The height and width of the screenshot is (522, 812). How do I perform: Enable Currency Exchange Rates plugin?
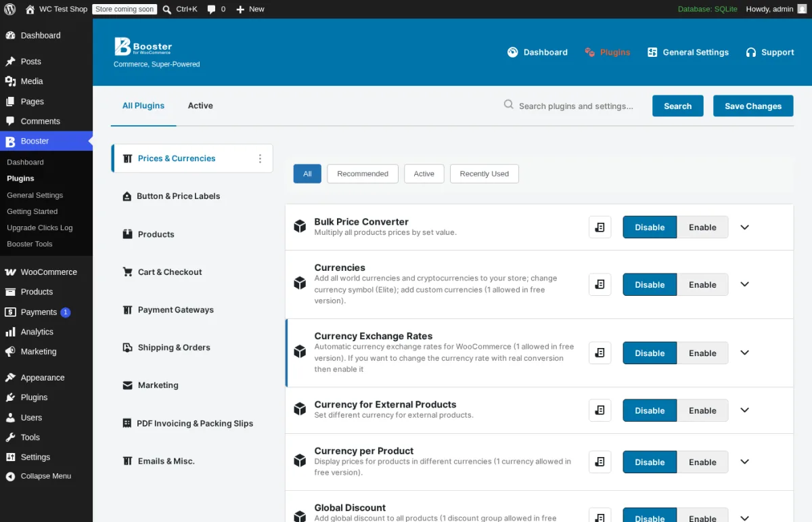[702, 353]
